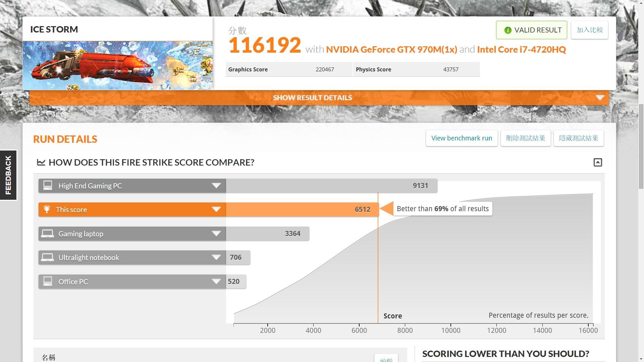Click the chart icon beside the compare heading
The image size is (644, 362).
(41, 162)
